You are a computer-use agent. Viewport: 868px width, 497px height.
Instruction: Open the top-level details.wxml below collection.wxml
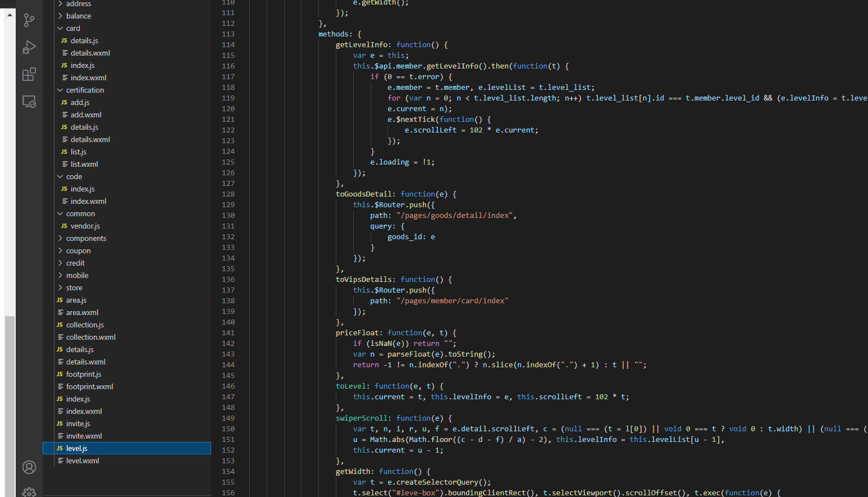coord(127,362)
